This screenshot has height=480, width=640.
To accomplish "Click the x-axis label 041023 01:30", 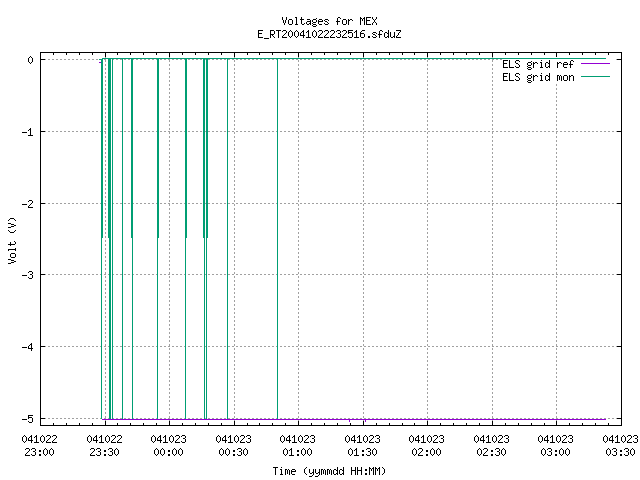I will (x=362, y=446).
